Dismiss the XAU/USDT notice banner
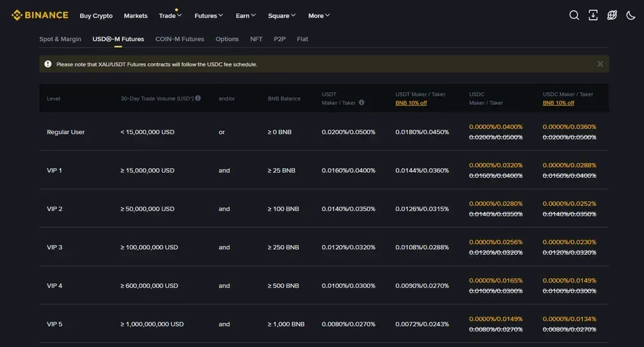 (600, 64)
